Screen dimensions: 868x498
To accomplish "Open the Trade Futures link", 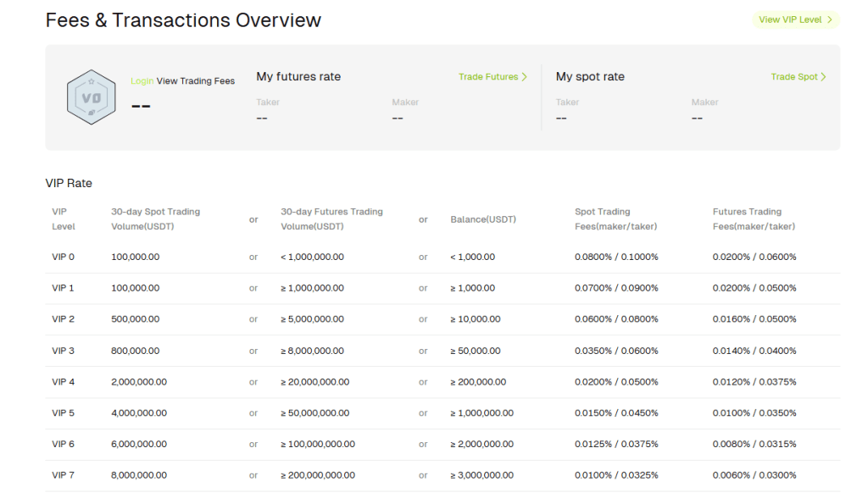I will [488, 77].
